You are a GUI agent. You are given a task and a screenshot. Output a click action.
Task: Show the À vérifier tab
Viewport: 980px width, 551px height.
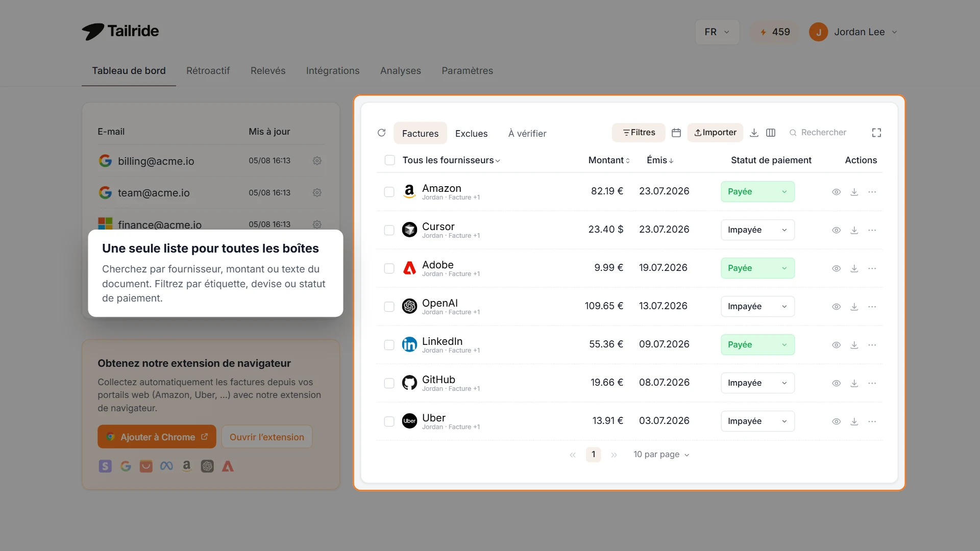click(x=527, y=133)
